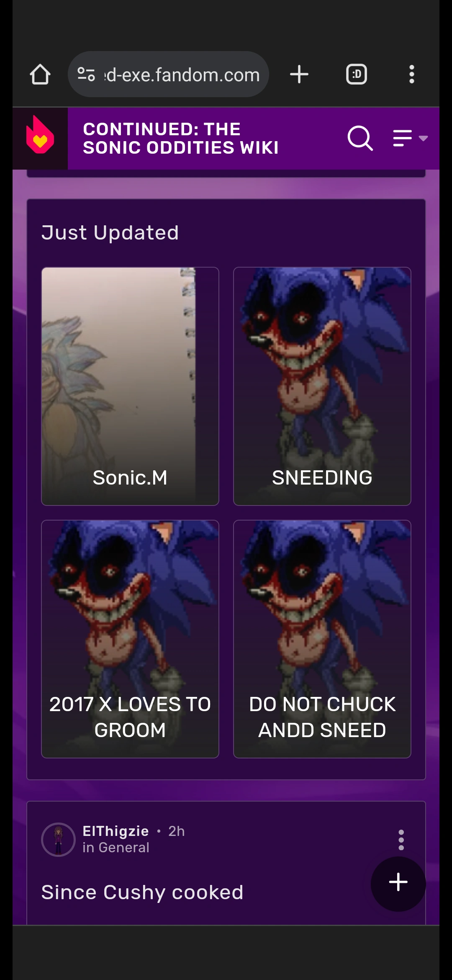View ElThigzie's user profile
Screen dimensions: 452x980
(116, 831)
